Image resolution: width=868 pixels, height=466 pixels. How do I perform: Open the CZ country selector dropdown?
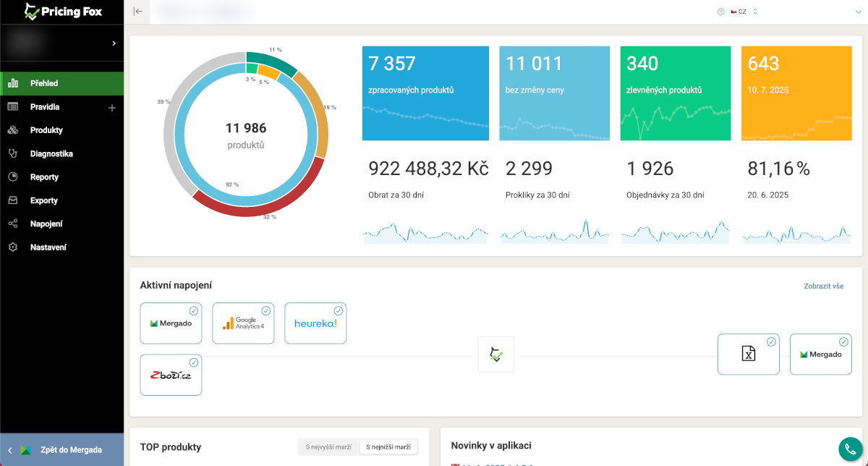744,12
